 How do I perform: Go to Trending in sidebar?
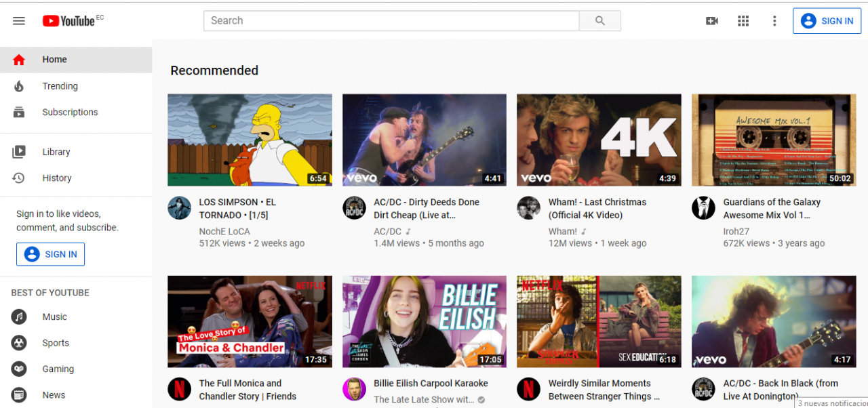coord(60,86)
